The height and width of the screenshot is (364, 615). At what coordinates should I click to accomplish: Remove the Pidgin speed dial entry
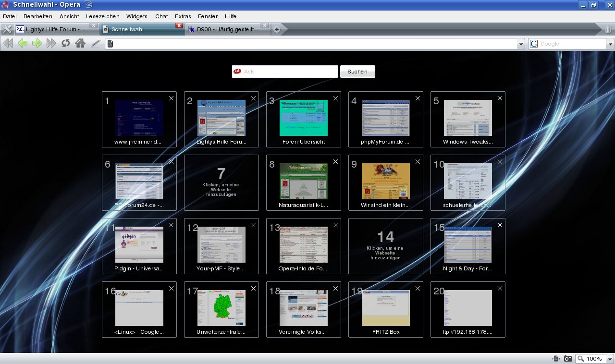pos(171,225)
